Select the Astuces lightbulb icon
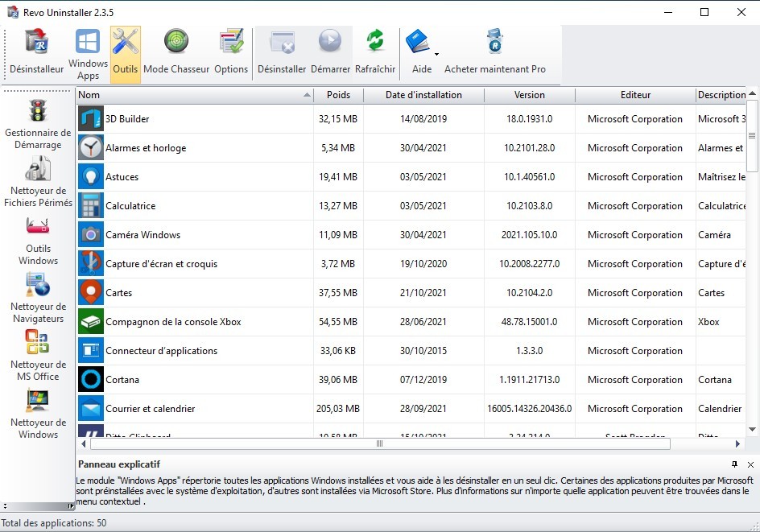 point(91,177)
